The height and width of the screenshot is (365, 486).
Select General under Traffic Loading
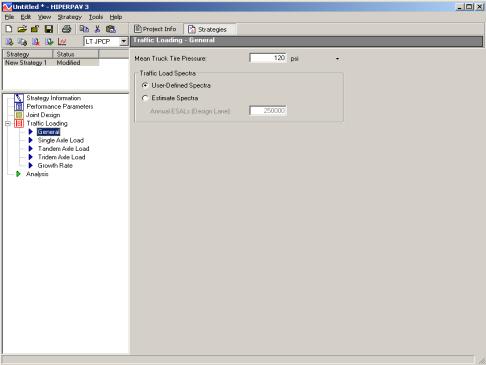[48, 132]
